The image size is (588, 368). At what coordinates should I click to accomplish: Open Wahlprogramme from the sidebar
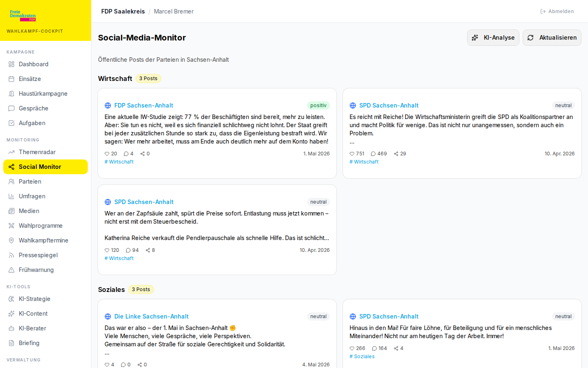tap(45, 226)
